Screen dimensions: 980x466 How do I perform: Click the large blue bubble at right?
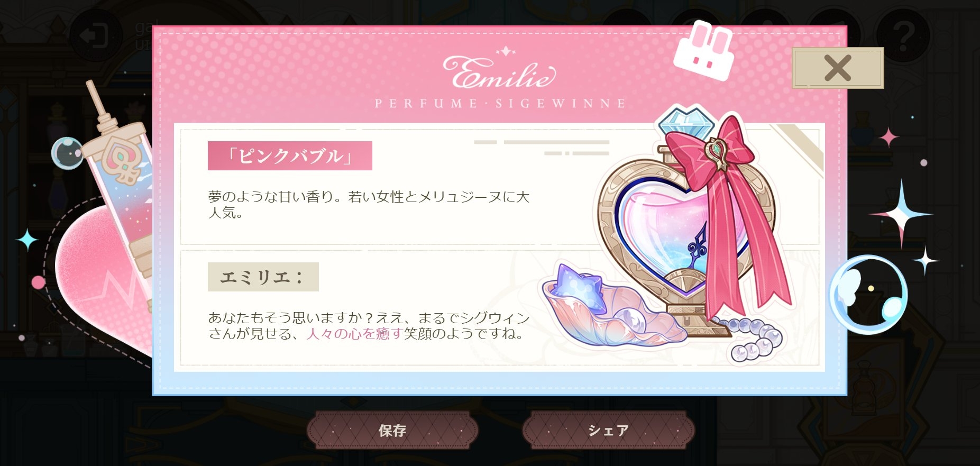point(868,294)
